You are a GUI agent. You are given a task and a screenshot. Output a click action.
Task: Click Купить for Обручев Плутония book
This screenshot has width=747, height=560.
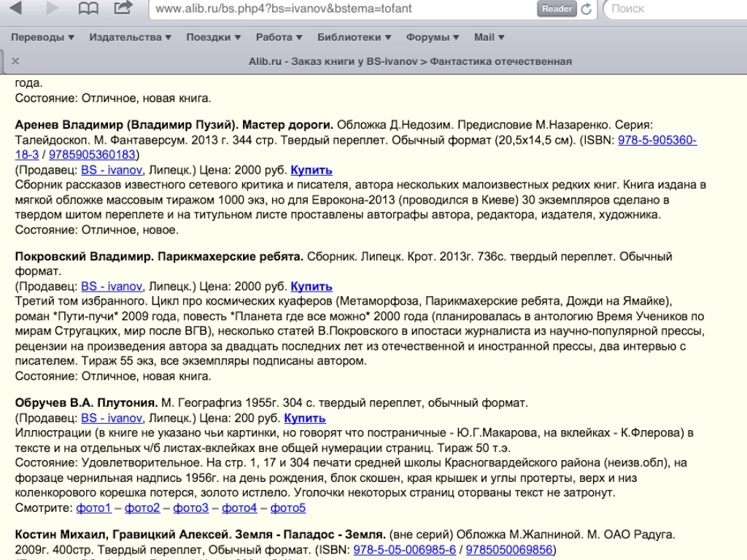(x=305, y=418)
